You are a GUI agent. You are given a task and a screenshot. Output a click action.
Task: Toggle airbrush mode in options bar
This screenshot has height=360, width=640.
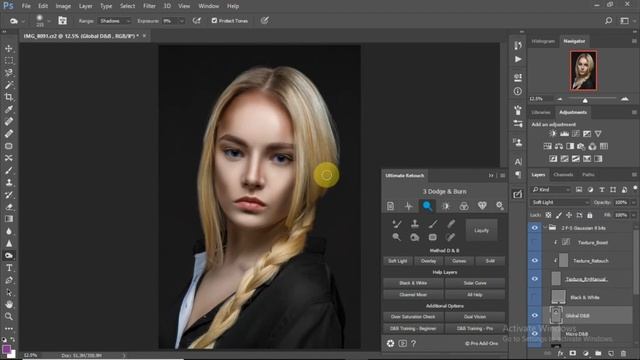point(196,20)
